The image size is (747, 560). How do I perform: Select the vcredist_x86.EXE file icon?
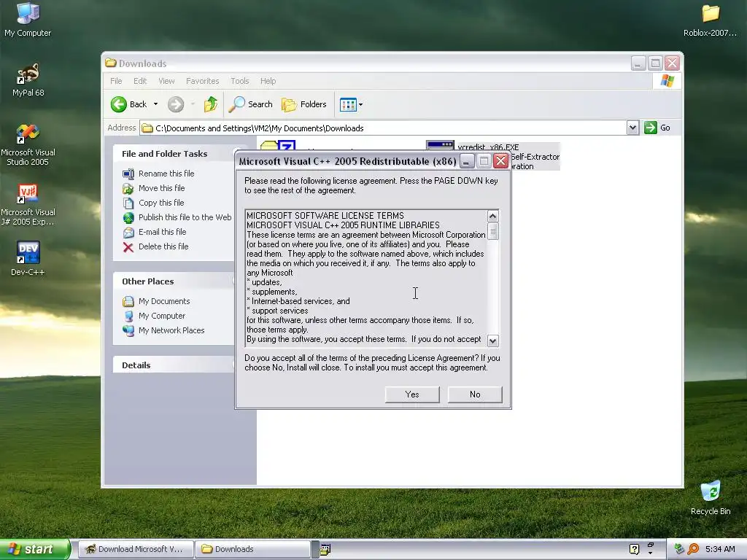point(440,145)
